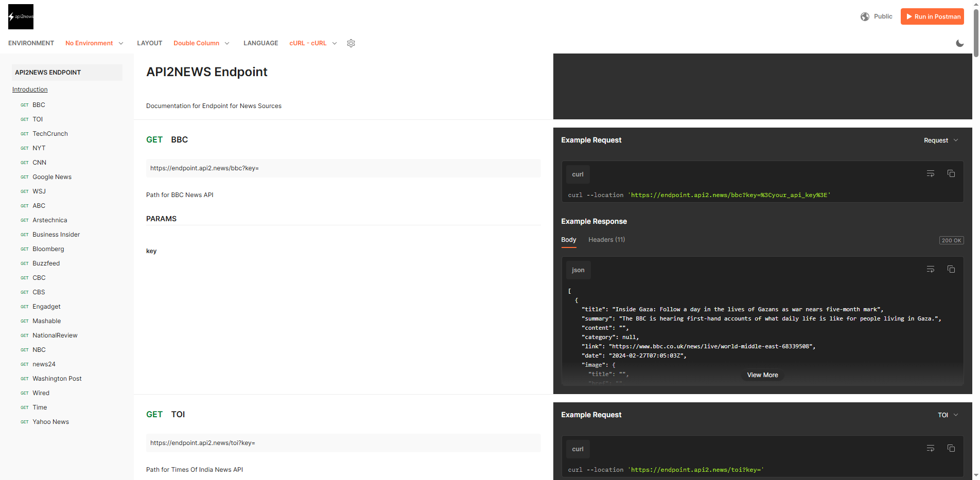Screen dimensions: 980x480
Task: Click the Run in Postman button
Action: 932,16
